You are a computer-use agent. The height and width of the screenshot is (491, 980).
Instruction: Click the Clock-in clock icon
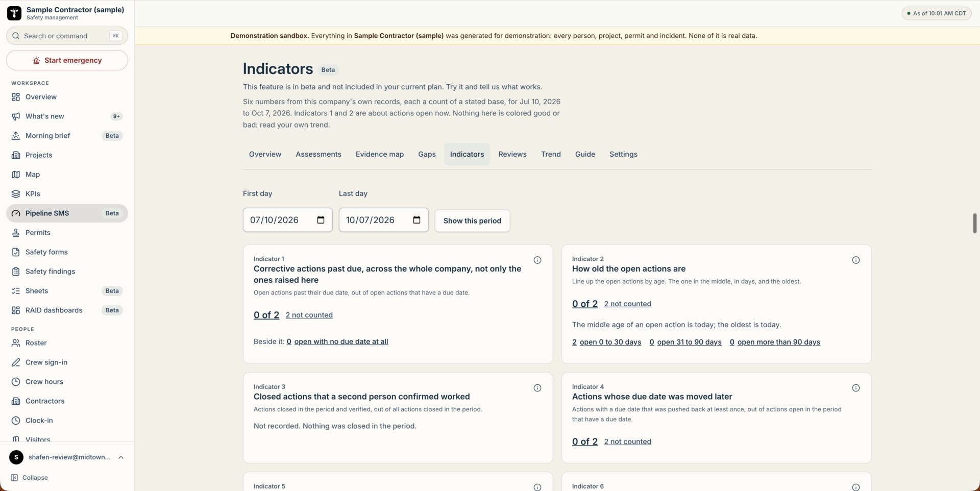pyautogui.click(x=16, y=421)
